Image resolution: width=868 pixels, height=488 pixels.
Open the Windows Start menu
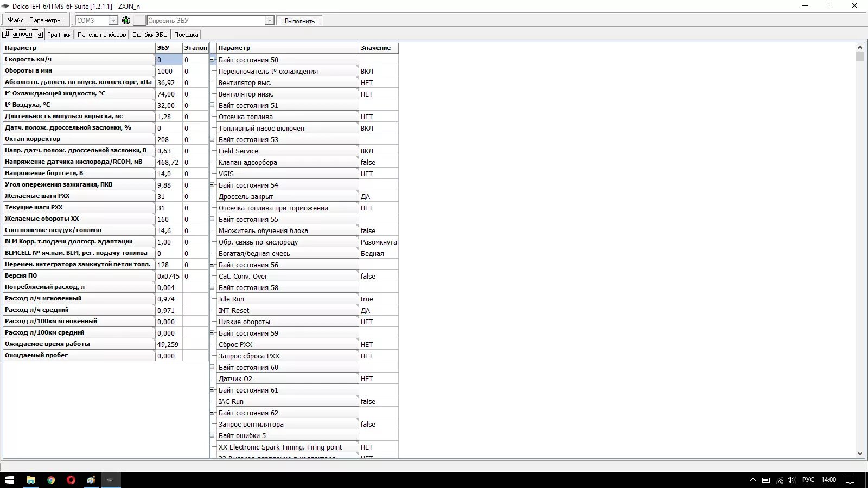pyautogui.click(x=9, y=480)
